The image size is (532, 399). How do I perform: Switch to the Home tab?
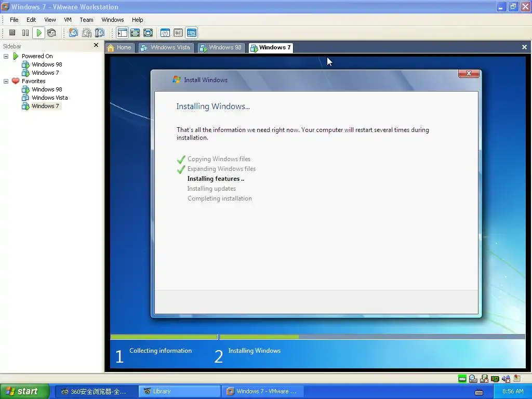point(120,47)
